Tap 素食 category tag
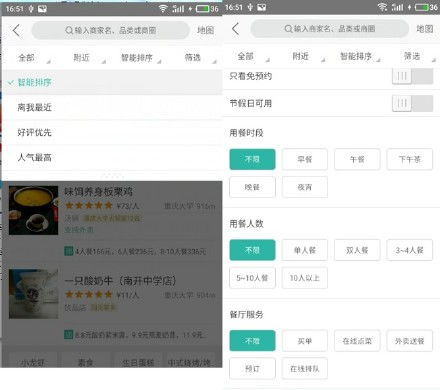This screenshot has width=440, height=390. [x=86, y=361]
